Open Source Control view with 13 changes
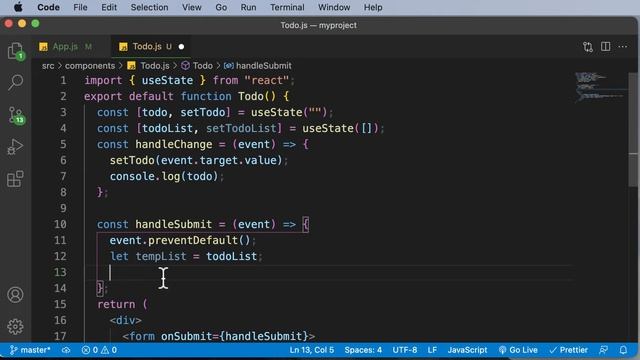Screen dimensions: 640x360 16,116
